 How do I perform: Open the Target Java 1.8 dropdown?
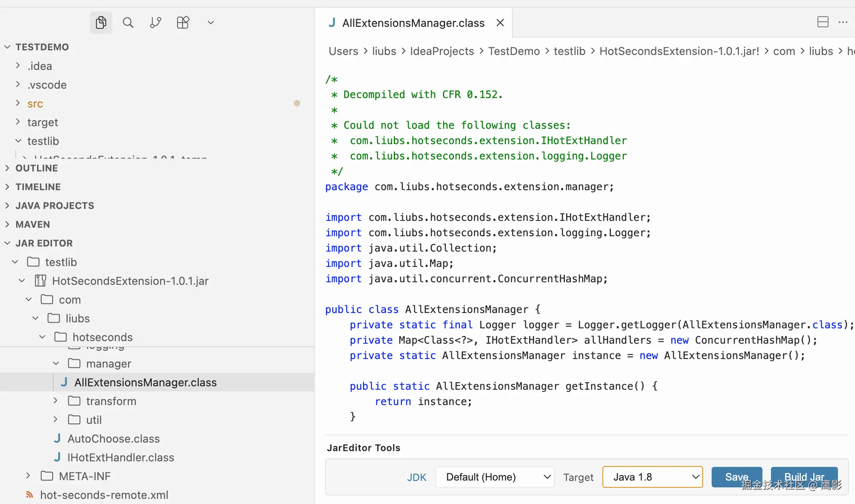pyautogui.click(x=652, y=477)
